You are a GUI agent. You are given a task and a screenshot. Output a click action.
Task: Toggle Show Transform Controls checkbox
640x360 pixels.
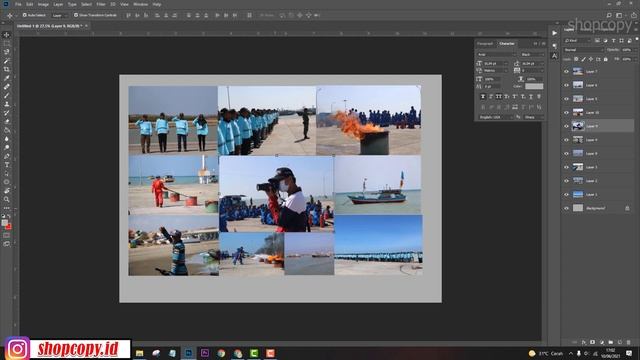click(76, 15)
